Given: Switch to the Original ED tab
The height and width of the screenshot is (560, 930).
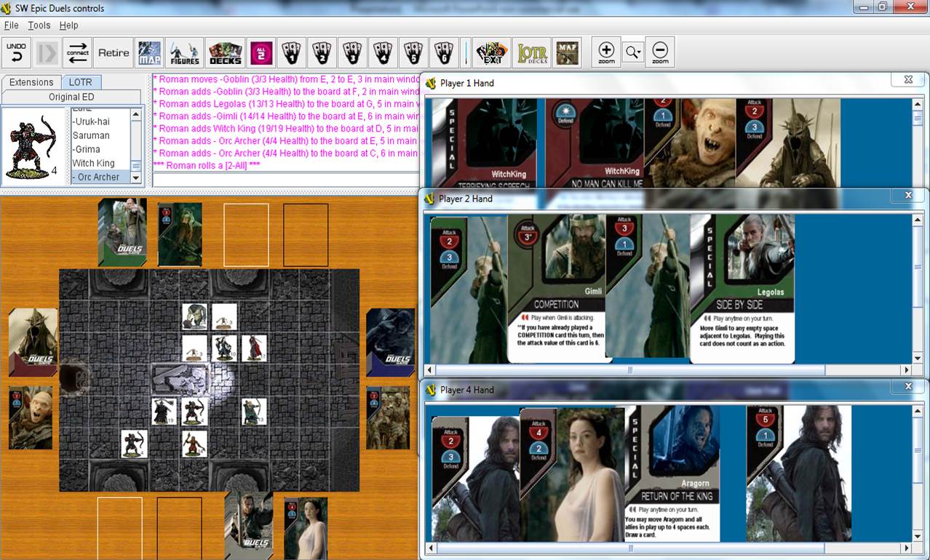Looking at the screenshot, I should 71,97.
